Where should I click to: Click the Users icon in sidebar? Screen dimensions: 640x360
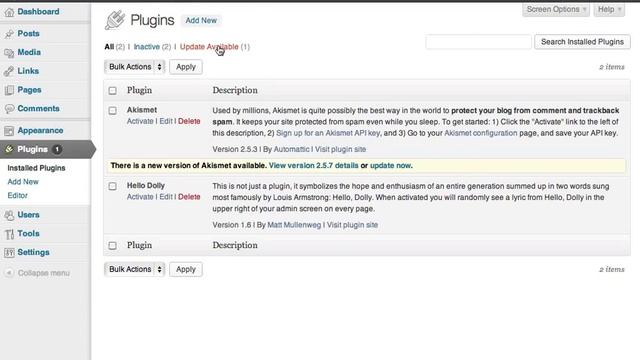(x=9, y=215)
